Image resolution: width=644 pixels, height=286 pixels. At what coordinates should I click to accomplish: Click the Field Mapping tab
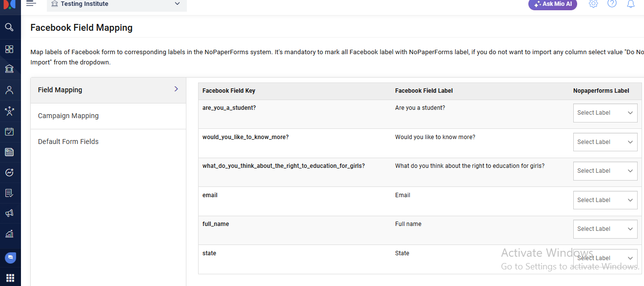(60, 90)
